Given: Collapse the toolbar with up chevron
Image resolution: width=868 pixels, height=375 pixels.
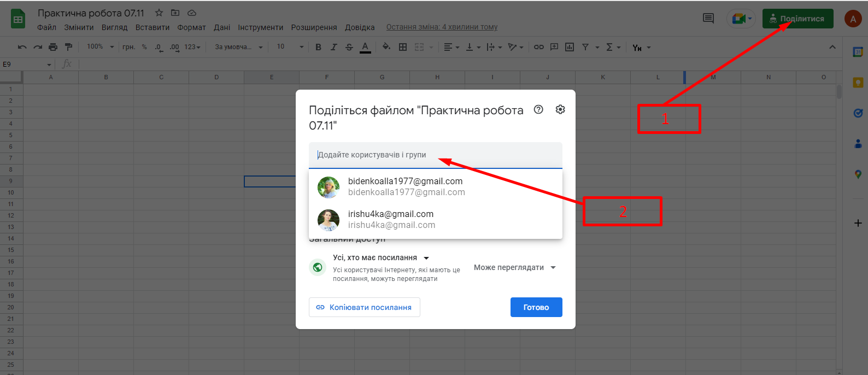Looking at the screenshot, I should click(832, 47).
